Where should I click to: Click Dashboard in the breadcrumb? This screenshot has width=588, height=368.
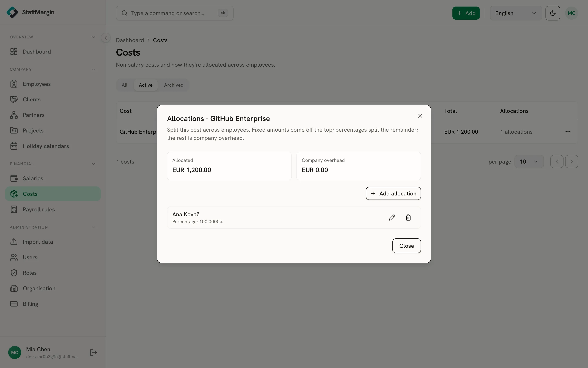click(130, 40)
